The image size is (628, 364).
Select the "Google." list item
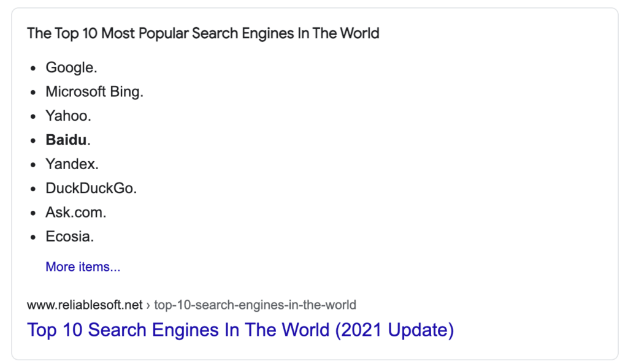coord(71,67)
